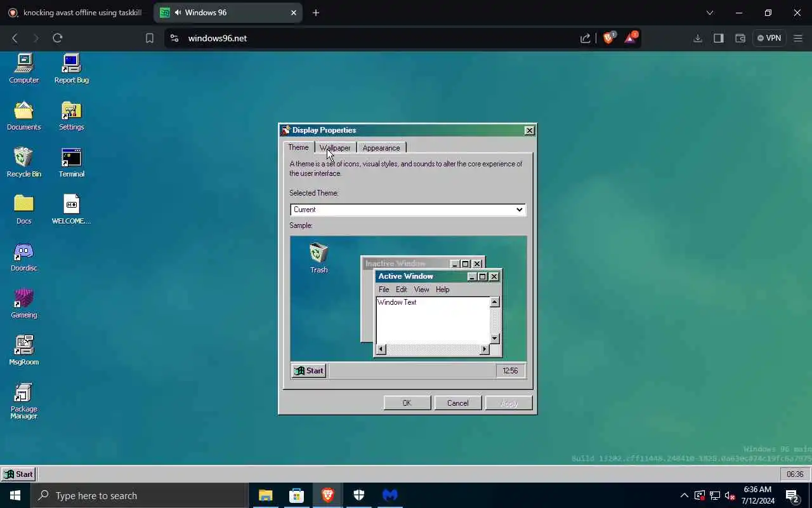The height and width of the screenshot is (508, 812).
Task: Launch the Terminal desktop shortcut
Action: point(71,163)
